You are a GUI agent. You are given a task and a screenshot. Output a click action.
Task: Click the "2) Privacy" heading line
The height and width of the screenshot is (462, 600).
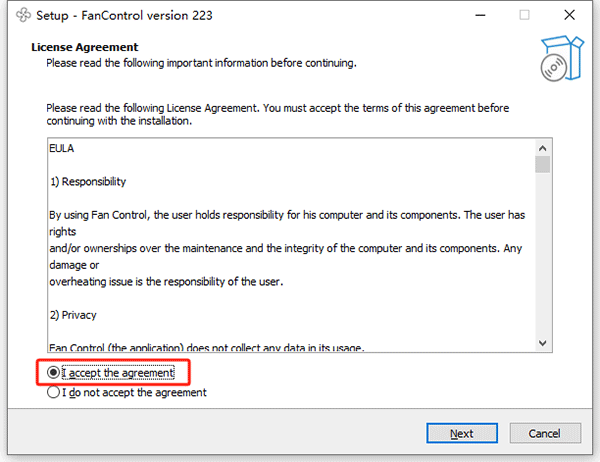(x=73, y=315)
